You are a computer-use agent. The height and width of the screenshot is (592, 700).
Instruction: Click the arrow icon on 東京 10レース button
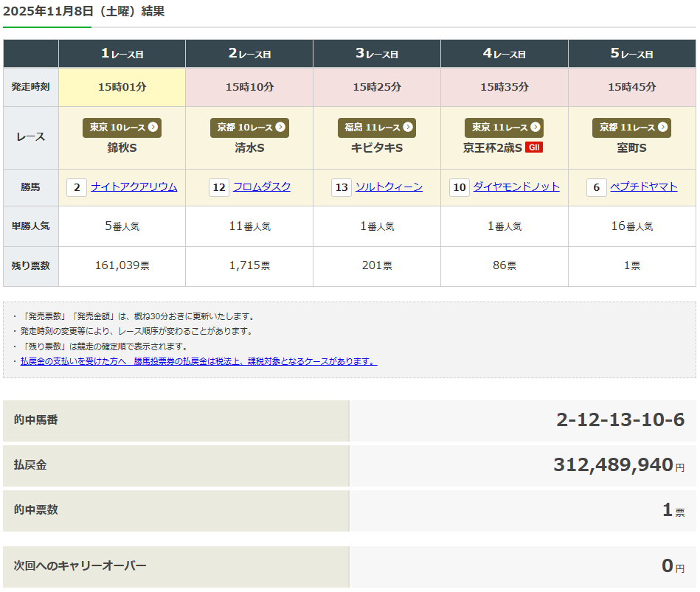click(x=153, y=128)
